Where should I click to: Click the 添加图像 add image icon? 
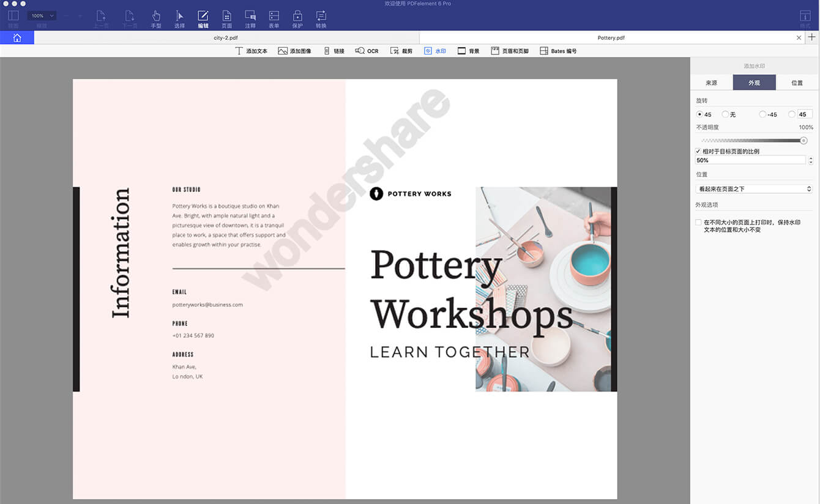283,51
